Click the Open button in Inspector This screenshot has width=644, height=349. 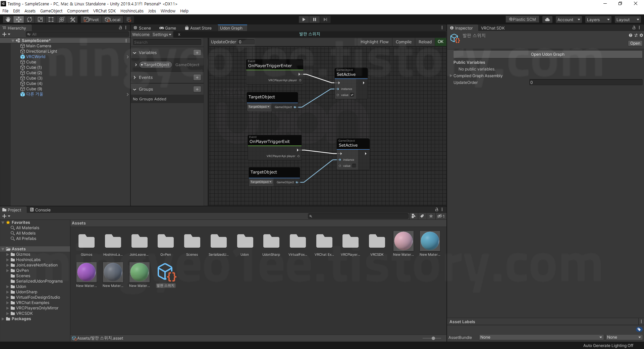coord(635,43)
